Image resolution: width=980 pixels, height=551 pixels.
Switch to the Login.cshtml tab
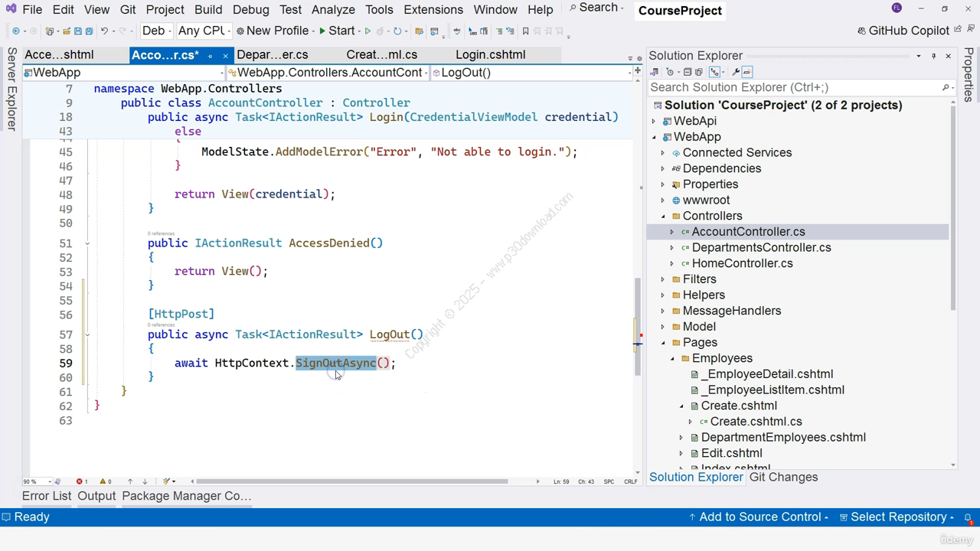[x=491, y=54]
